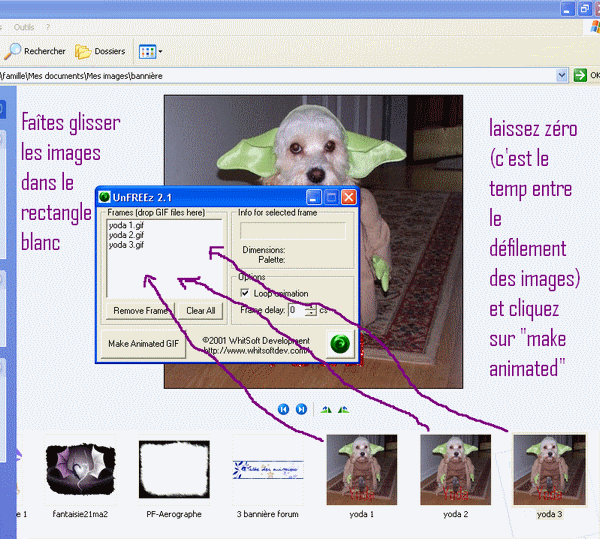Screen dimensions: 600x539
Task: Open the ? help menu
Action: click(x=48, y=28)
